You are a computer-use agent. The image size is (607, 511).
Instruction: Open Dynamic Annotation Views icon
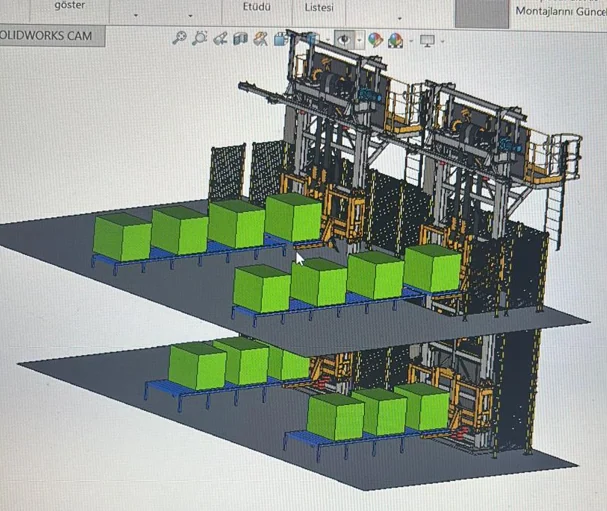pyautogui.click(x=261, y=39)
